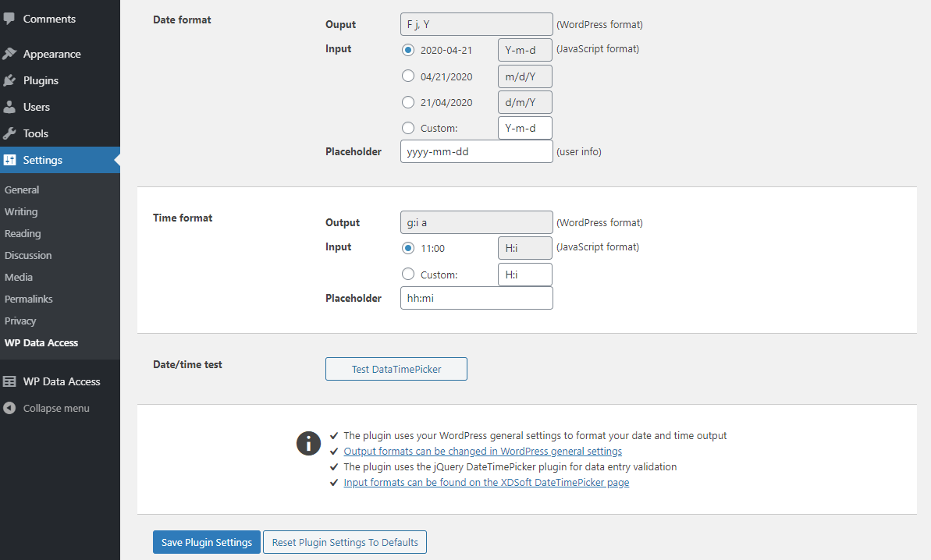Choose the Custom date input radio option
The width and height of the screenshot is (931, 560).
pyautogui.click(x=408, y=128)
